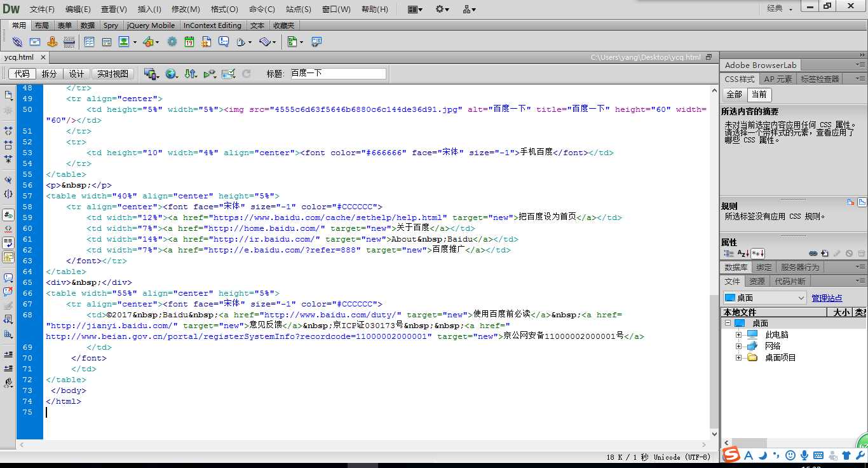The width and height of the screenshot is (868, 468).
Task: Switch to the 布局 insert tab
Action: 41,25
